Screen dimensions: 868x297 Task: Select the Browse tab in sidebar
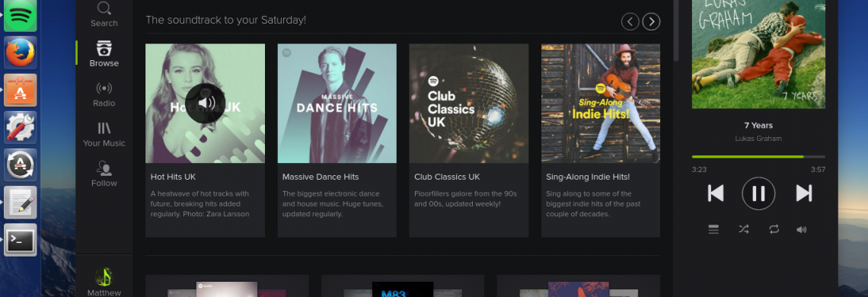pos(104,54)
